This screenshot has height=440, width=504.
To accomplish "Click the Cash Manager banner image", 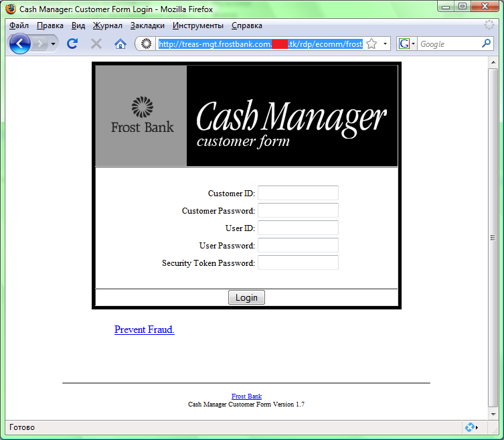I will tap(292, 116).
